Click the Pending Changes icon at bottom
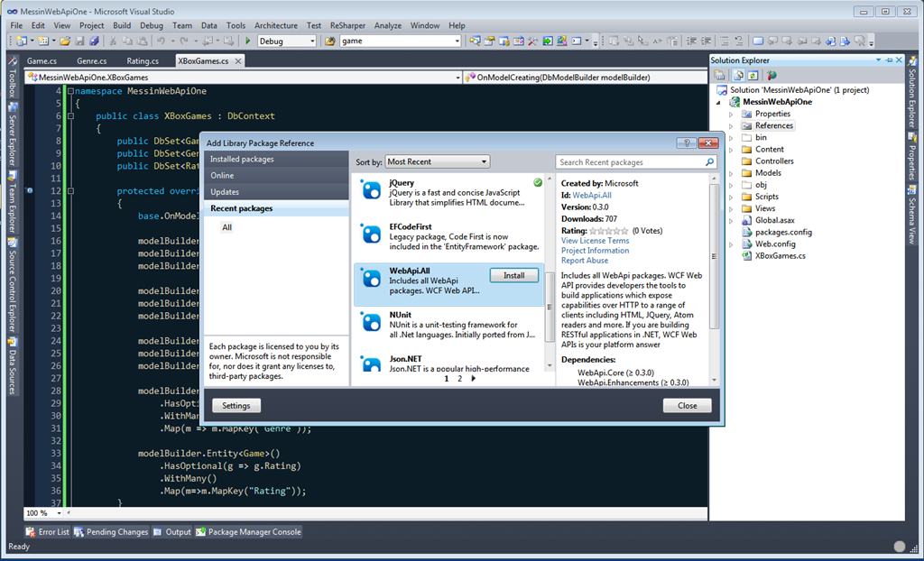924x561 pixels. (79, 531)
